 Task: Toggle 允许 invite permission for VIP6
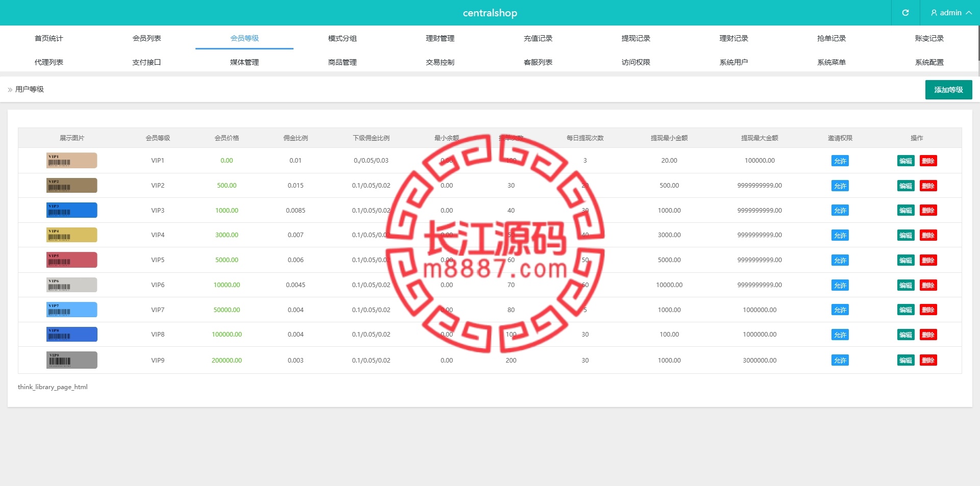[x=840, y=285]
